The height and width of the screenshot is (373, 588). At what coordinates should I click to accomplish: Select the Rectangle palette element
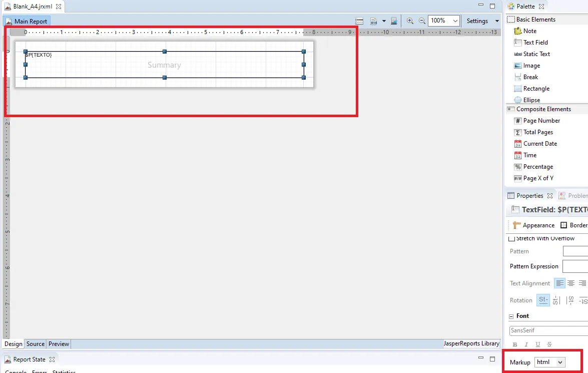[532, 89]
